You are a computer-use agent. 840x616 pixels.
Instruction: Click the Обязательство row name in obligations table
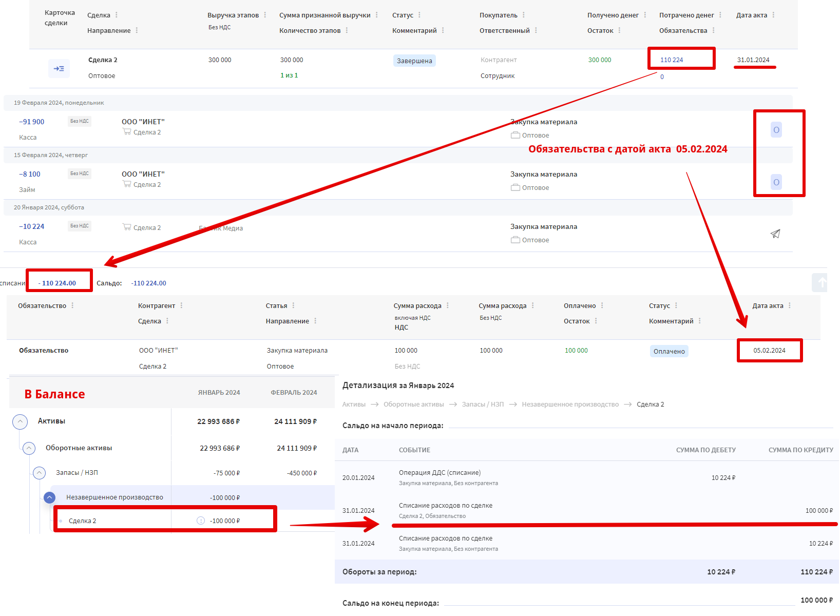[44, 351]
